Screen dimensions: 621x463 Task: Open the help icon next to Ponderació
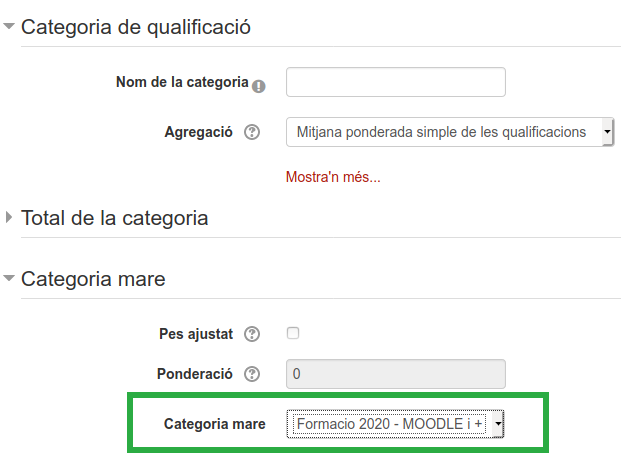tap(252, 374)
